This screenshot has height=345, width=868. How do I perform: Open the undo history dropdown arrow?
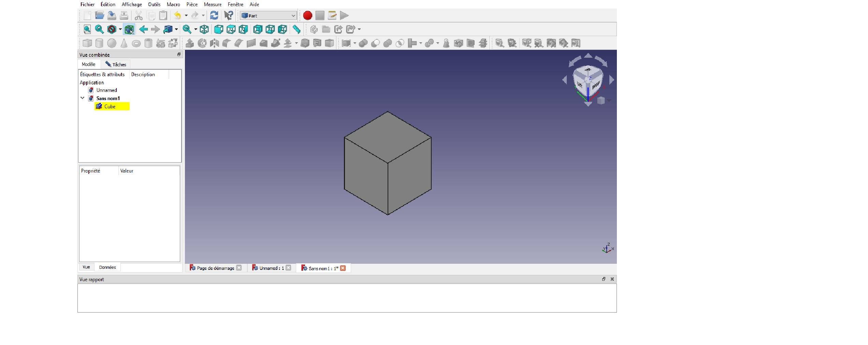[x=186, y=15]
